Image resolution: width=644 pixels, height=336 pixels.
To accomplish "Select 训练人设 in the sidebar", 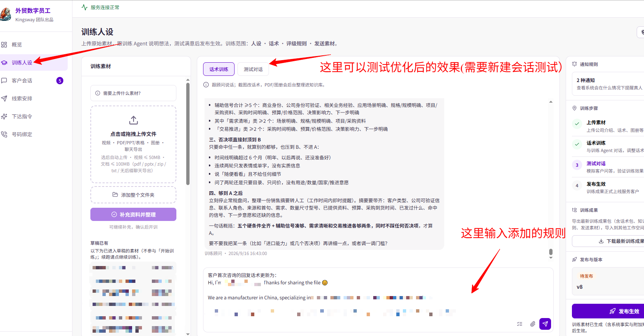I will click(x=34, y=63).
